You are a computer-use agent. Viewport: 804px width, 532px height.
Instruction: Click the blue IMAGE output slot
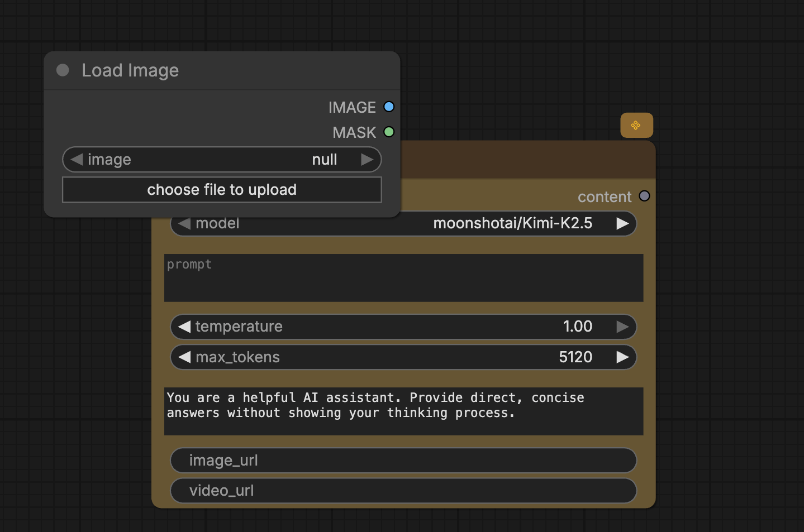tap(389, 107)
